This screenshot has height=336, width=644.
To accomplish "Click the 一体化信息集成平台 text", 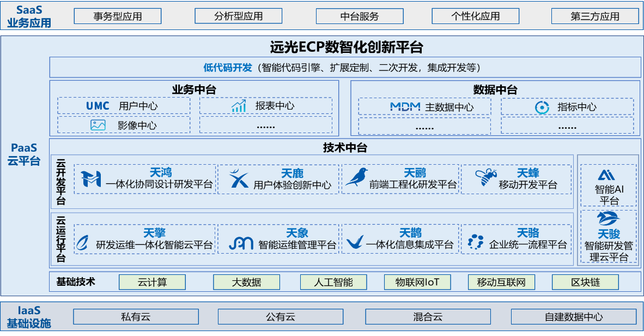I will click(x=410, y=245).
